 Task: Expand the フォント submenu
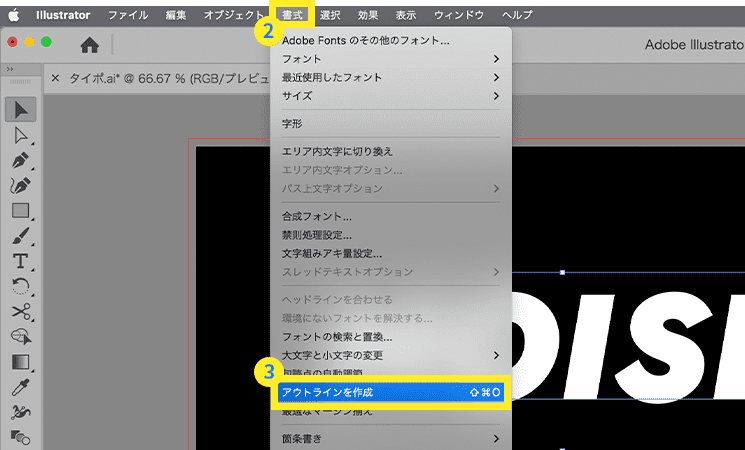(x=391, y=59)
